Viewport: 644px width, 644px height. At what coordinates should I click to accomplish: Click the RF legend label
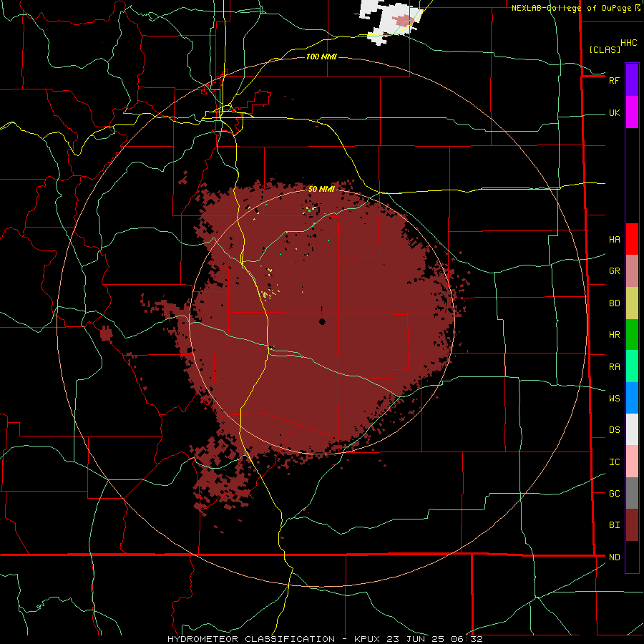pyautogui.click(x=614, y=80)
